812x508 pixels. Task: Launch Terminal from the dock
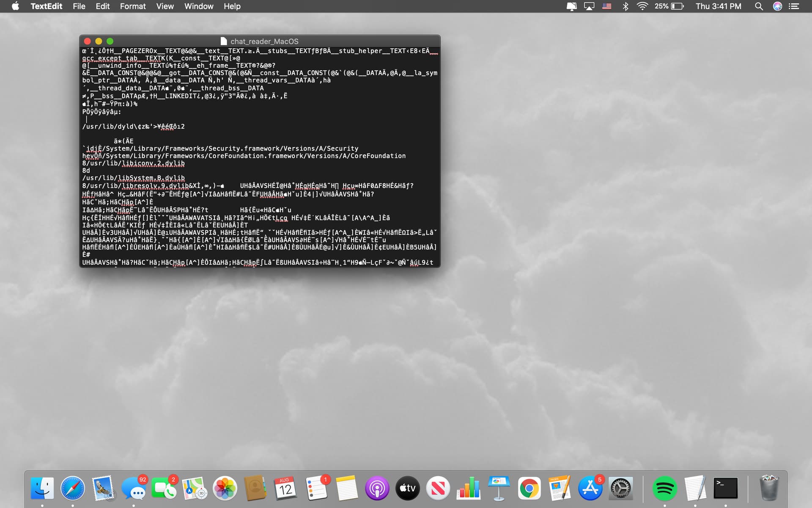click(x=726, y=488)
